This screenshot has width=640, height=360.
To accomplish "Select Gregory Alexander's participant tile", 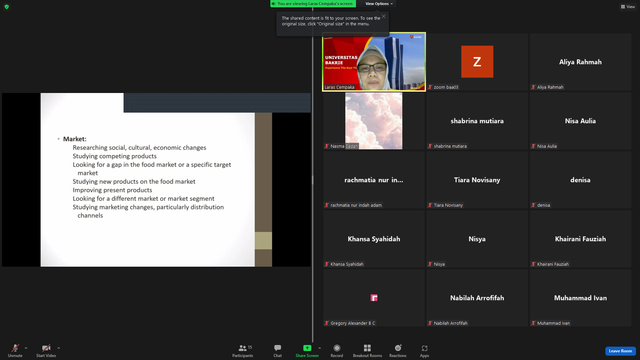I will pos(374,298).
